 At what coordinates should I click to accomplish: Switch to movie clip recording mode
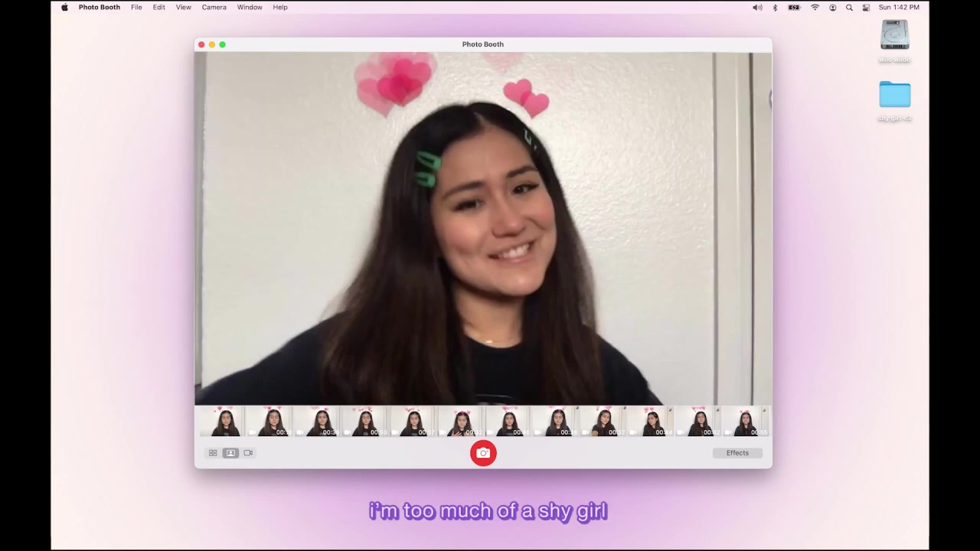tap(248, 453)
